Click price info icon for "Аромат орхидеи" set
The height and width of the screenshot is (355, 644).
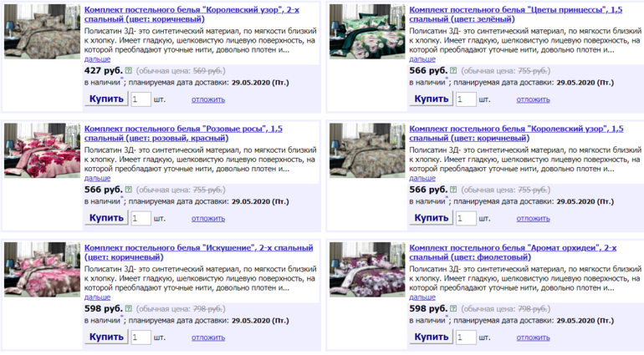pyautogui.click(x=452, y=309)
